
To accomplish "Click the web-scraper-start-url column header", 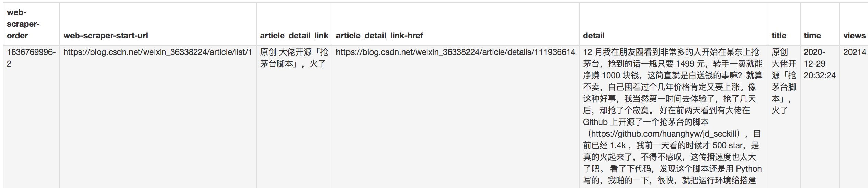I will [106, 36].
